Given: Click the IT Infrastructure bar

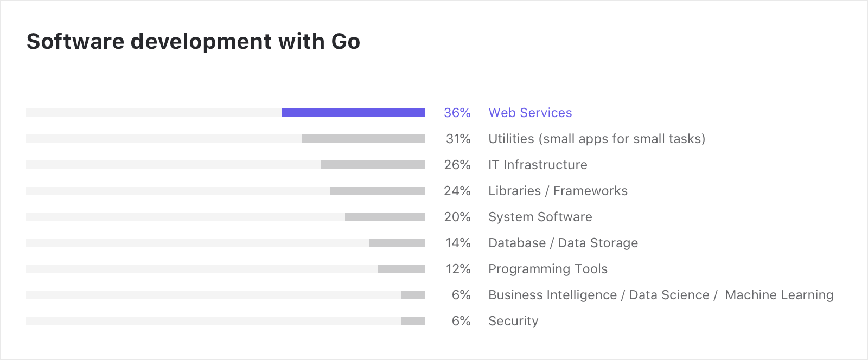Looking at the screenshot, I should (x=373, y=165).
